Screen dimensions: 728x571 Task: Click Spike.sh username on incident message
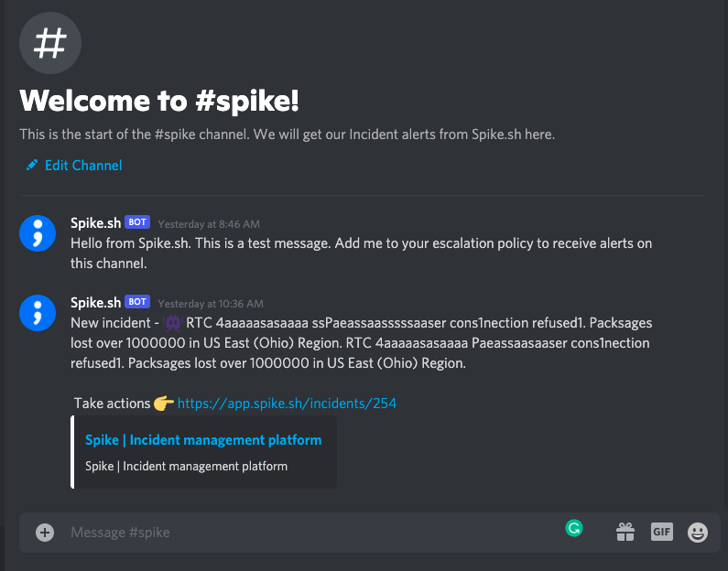tap(95, 303)
